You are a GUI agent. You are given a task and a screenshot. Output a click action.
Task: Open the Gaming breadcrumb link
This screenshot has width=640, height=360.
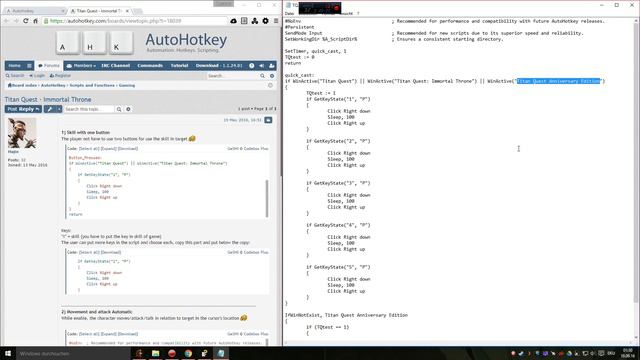127,86
